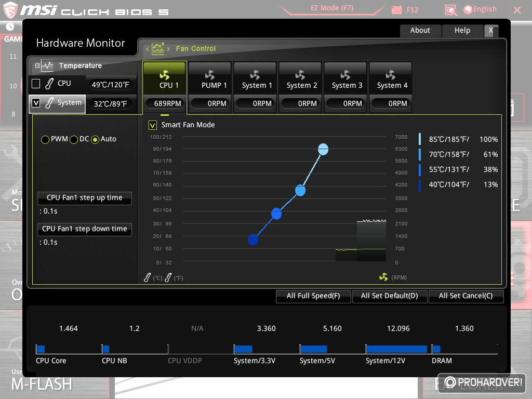Click the 55°C fan curve point
Viewport: 532px width, 399px height.
276,214
